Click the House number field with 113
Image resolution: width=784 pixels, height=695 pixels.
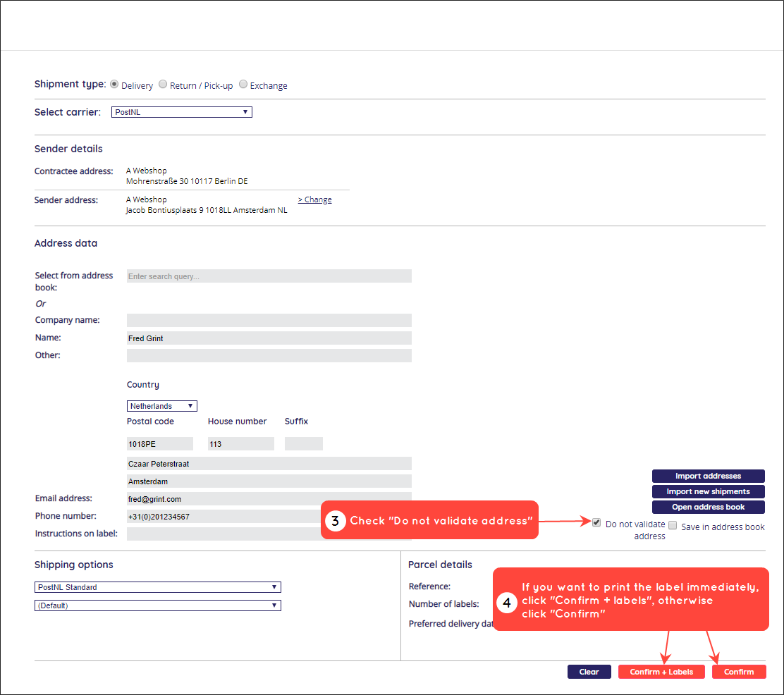[241, 443]
